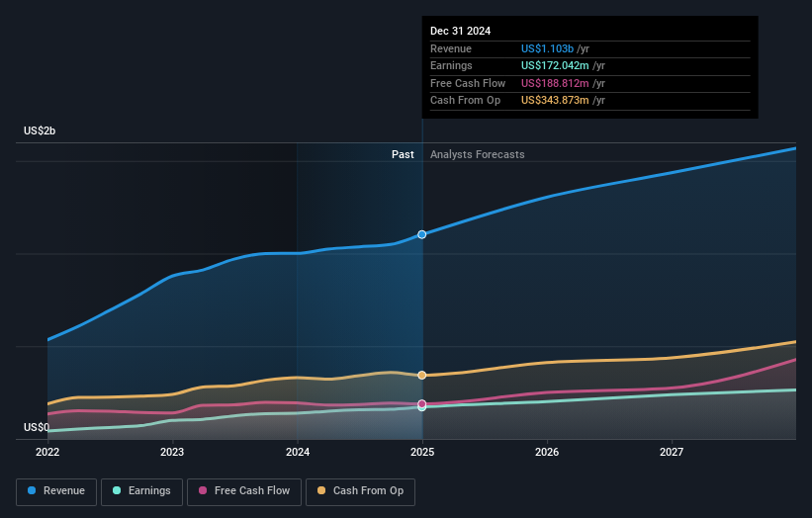Toggle the Free Cash Flow legend button
The image size is (812, 518).
coord(244,491)
